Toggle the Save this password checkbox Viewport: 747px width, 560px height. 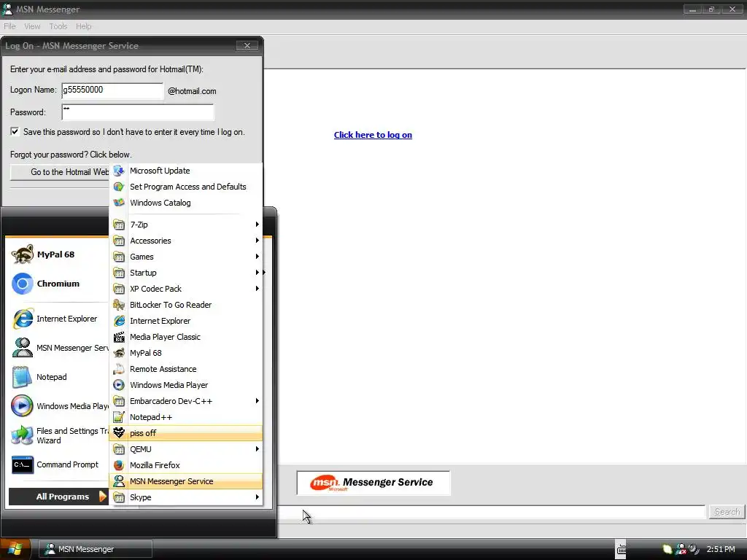[15, 131]
